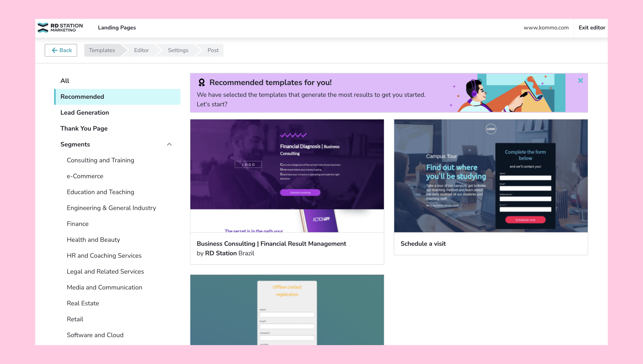643x364 pixels.
Task: Choose Education and Teaching segment
Action: pos(100,192)
